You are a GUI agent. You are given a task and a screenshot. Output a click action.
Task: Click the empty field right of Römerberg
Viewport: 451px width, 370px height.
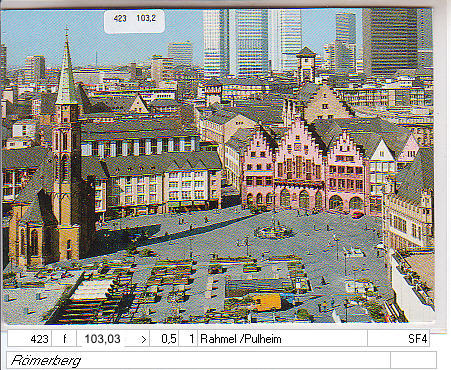click(x=413, y=360)
